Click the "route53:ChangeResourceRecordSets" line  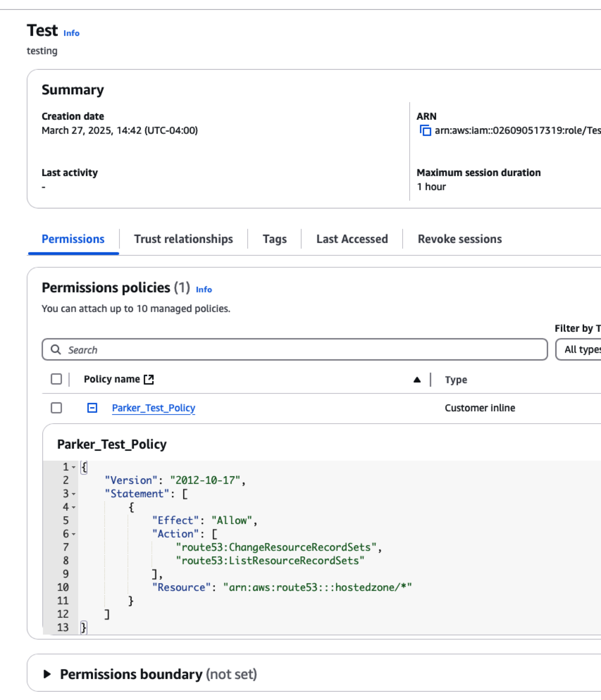pyautogui.click(x=279, y=547)
